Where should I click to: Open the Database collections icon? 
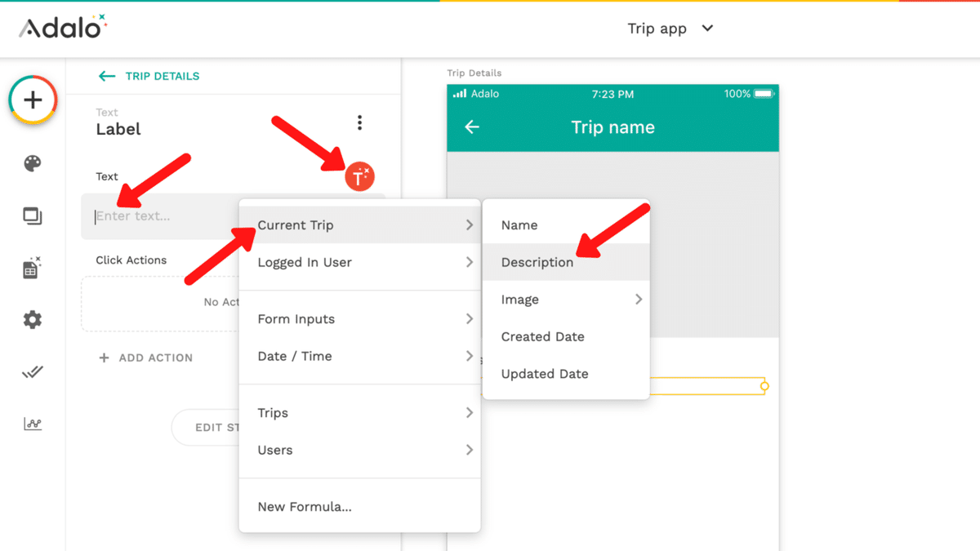point(32,268)
